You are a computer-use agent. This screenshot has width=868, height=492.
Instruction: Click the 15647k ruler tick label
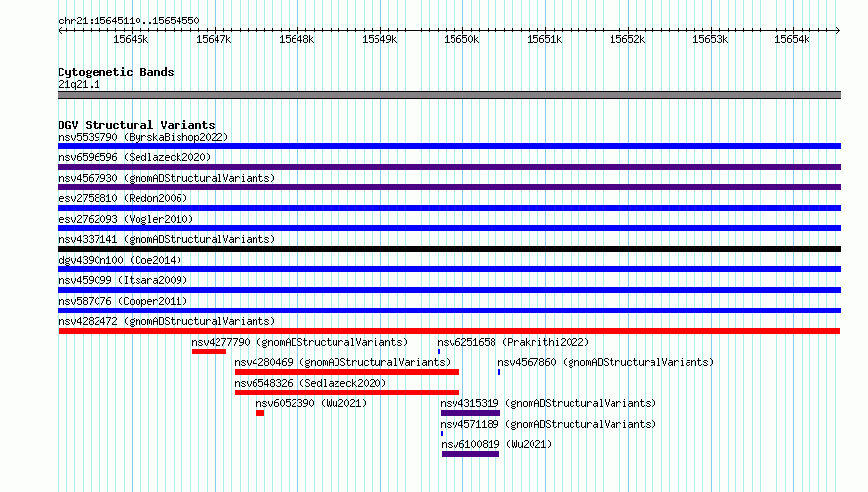click(214, 39)
